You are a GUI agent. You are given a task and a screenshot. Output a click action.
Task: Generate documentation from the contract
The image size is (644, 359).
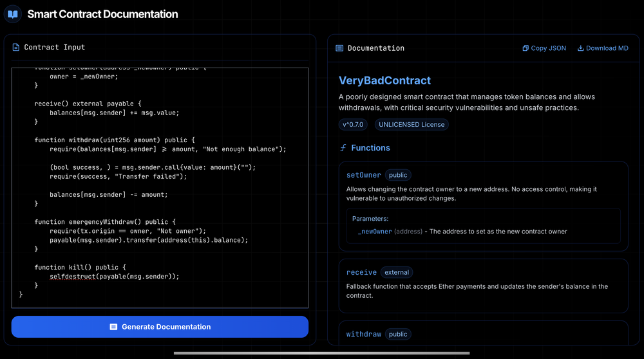point(160,327)
